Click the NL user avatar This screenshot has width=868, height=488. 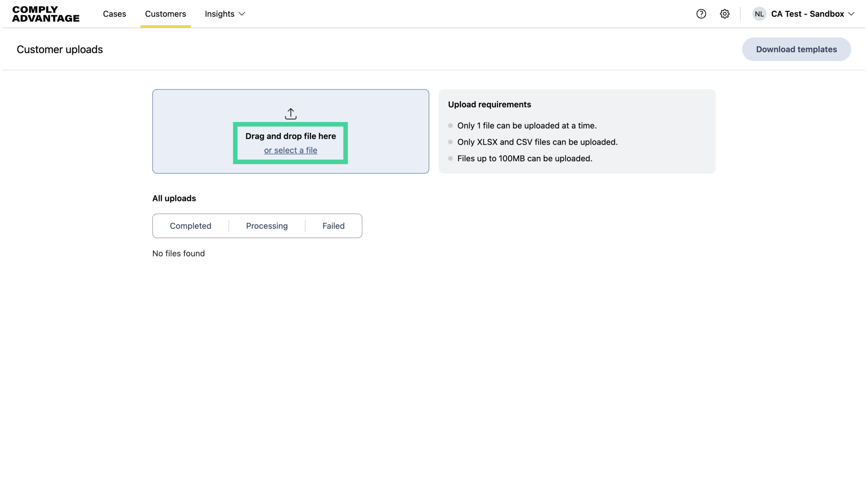(x=759, y=14)
